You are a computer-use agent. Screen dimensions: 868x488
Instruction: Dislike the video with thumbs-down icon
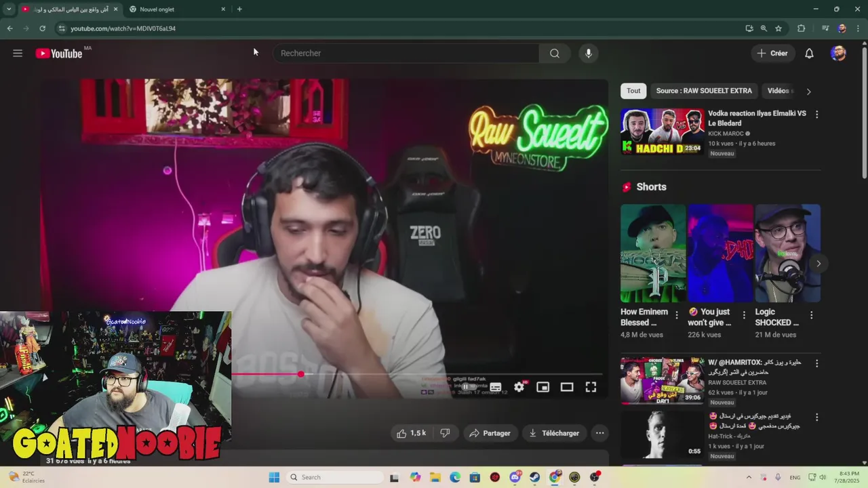[446, 433]
